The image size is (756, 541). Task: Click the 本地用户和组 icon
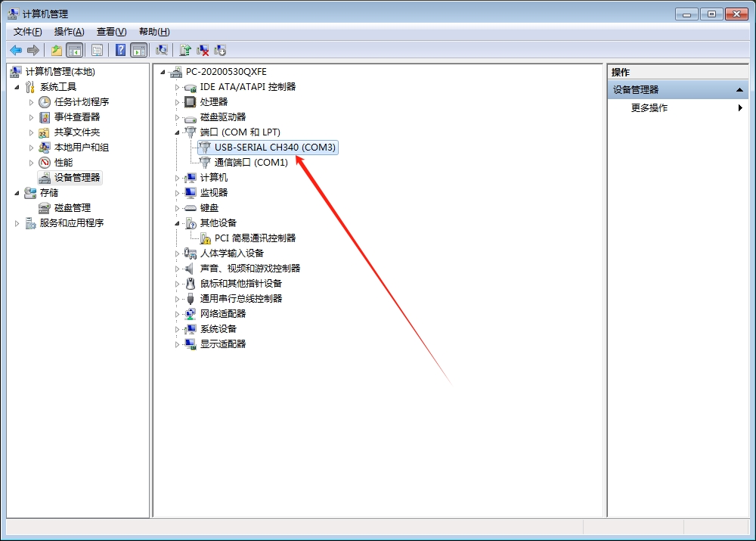(45, 148)
